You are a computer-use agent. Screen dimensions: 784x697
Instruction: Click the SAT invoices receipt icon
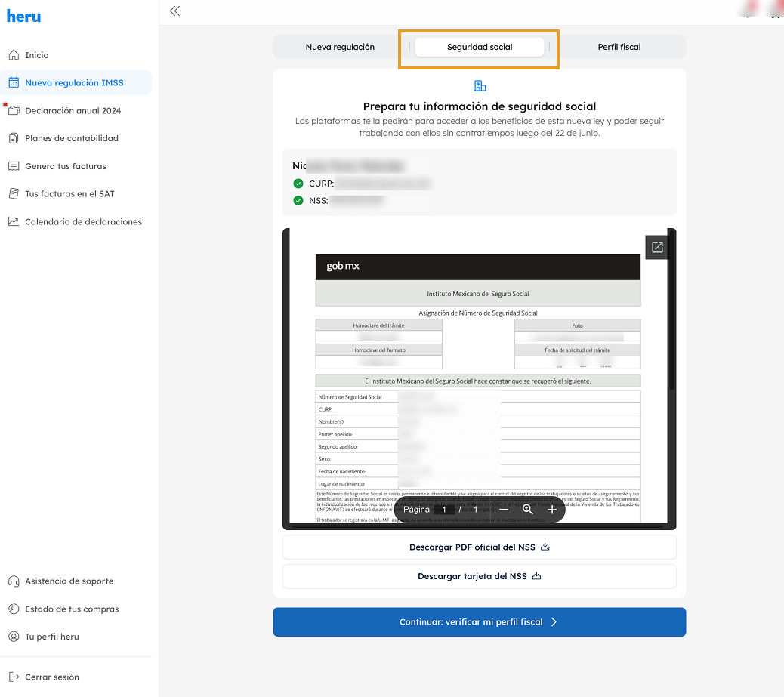coord(14,193)
